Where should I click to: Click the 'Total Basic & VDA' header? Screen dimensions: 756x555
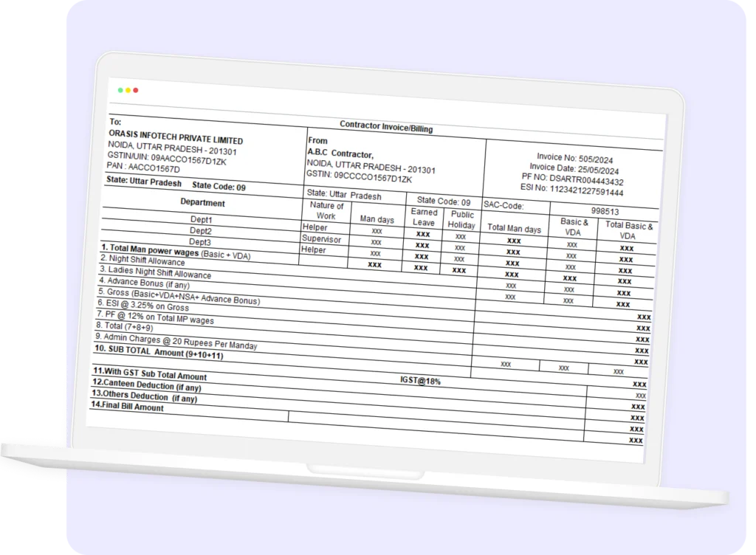pyautogui.click(x=628, y=230)
